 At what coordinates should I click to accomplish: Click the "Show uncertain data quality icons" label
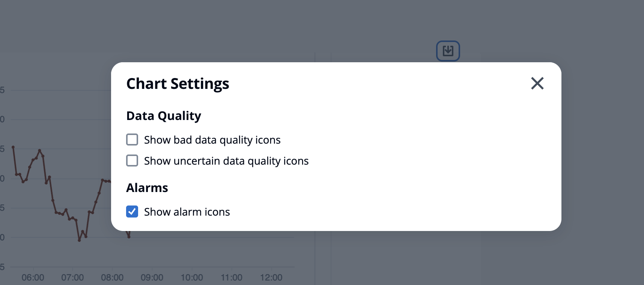pos(226,161)
